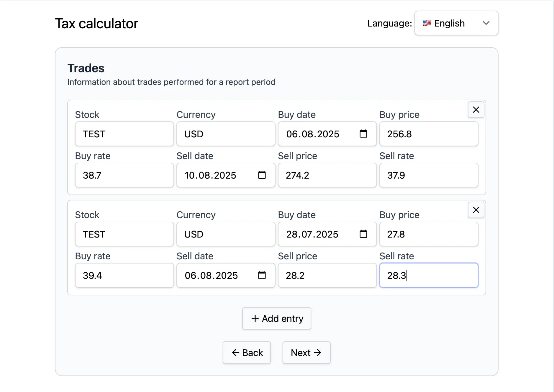
Task: Open the calendar picker for second trade's Buy date
Action: 363,234
